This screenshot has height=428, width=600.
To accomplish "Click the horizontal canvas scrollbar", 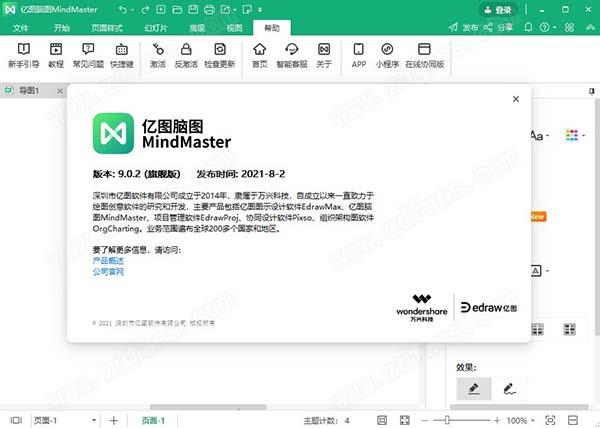I will [x=208, y=407].
